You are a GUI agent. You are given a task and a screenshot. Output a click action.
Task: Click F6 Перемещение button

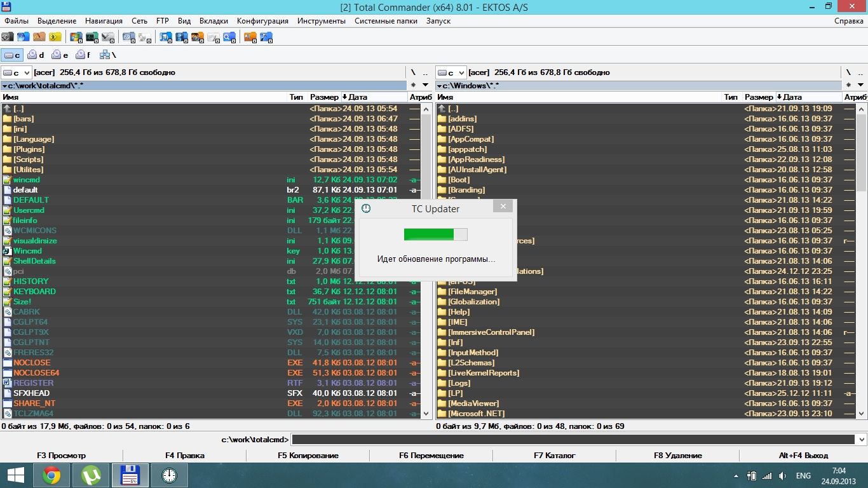[x=431, y=456]
